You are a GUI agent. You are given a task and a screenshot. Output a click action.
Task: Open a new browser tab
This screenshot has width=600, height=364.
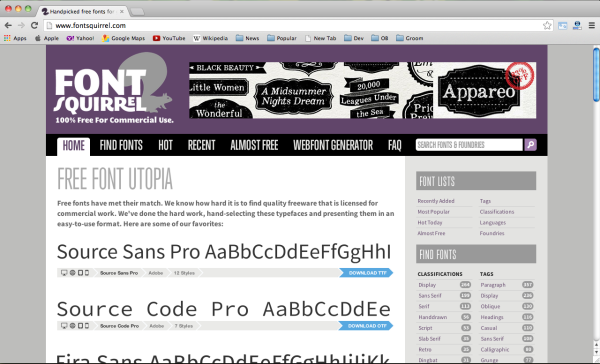coord(137,12)
